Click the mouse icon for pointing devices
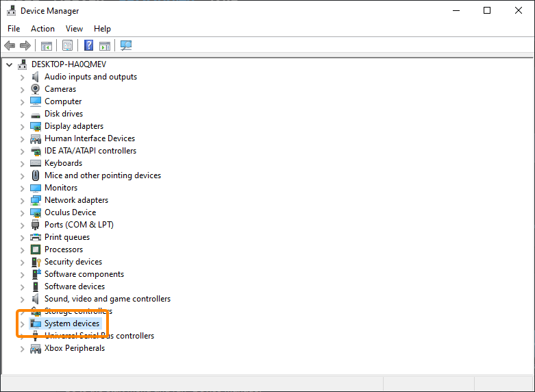Screen dimensions: 535x392 pyautogui.click(x=36, y=175)
